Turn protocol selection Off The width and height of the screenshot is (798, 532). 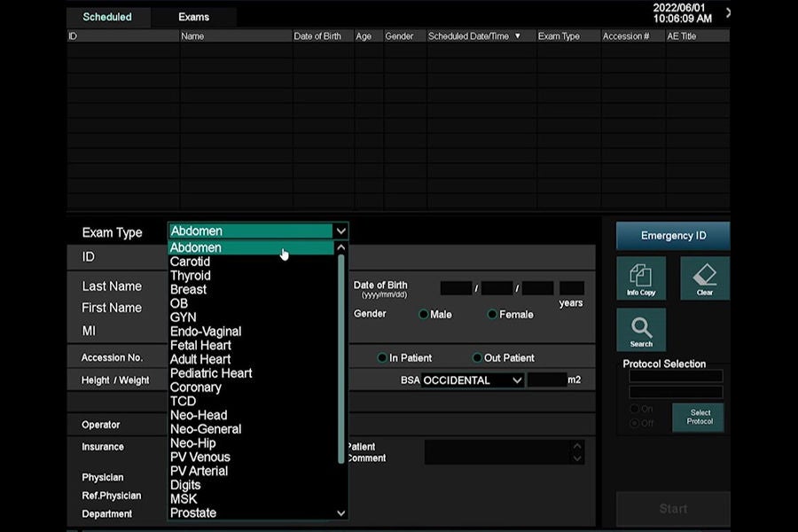pyautogui.click(x=634, y=423)
